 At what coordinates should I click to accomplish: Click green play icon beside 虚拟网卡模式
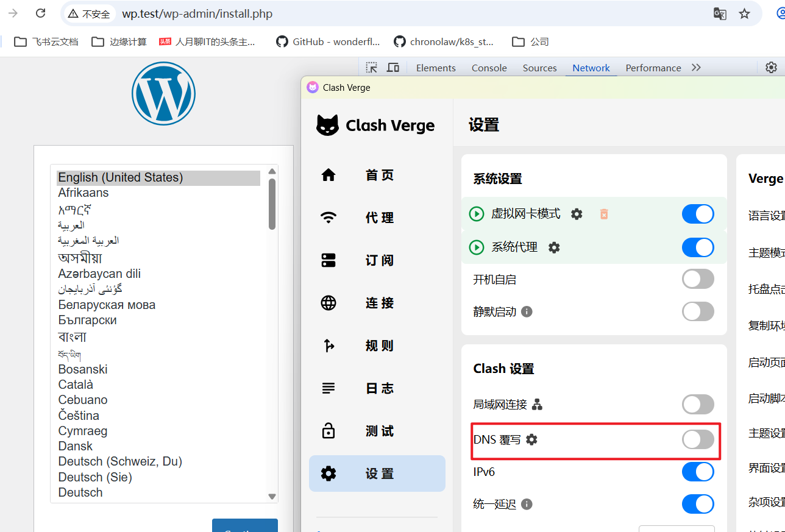(x=476, y=214)
